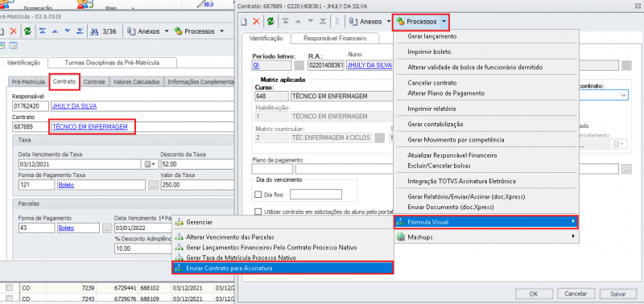Expand the Mais dropdown arrow at top

133,8
